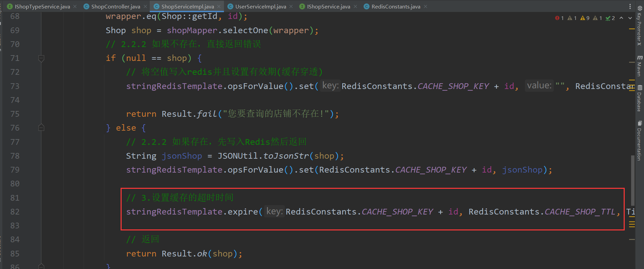The height and width of the screenshot is (269, 644).
Task: Close the IShopService.java tab
Action: (x=355, y=6)
